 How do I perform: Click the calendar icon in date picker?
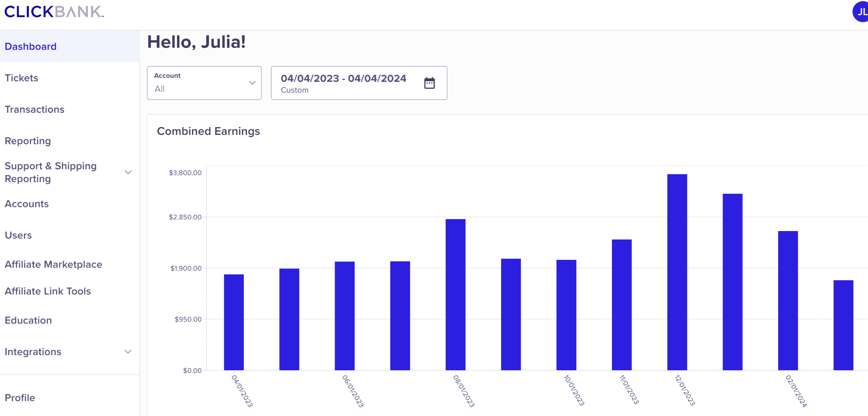tap(429, 83)
